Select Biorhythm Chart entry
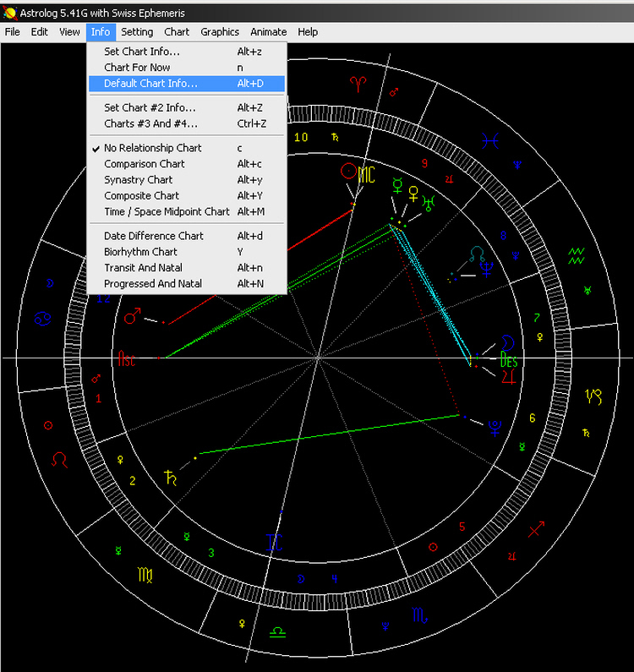 (187, 252)
